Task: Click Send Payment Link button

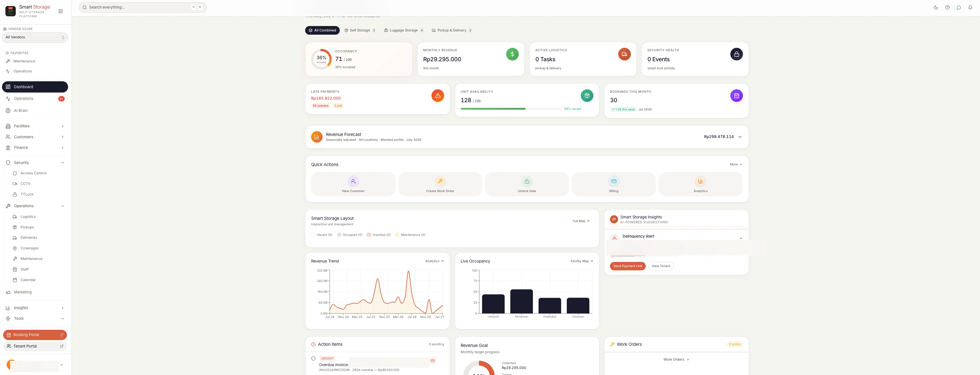Action: [628, 266]
